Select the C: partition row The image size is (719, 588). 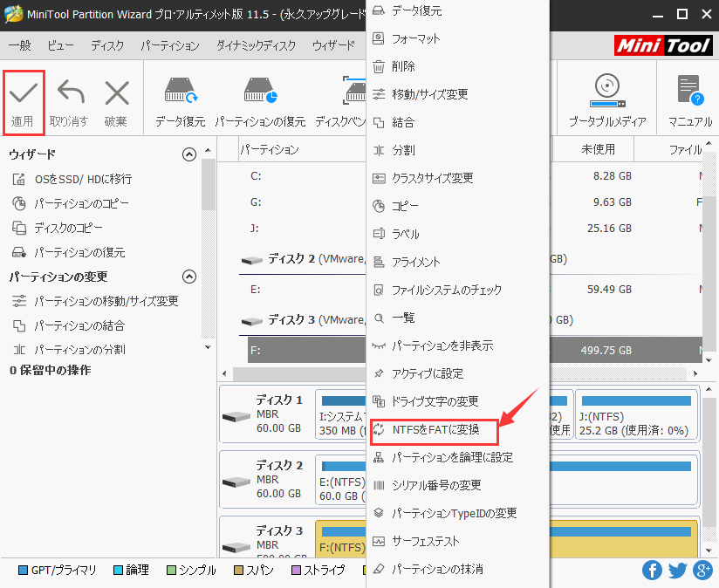tap(459, 176)
